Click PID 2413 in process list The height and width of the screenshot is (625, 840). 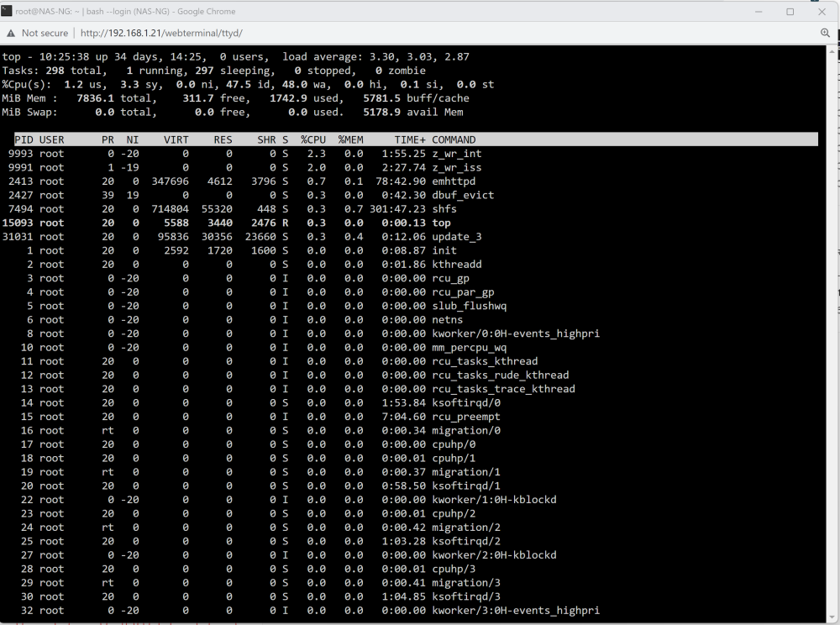(x=20, y=181)
